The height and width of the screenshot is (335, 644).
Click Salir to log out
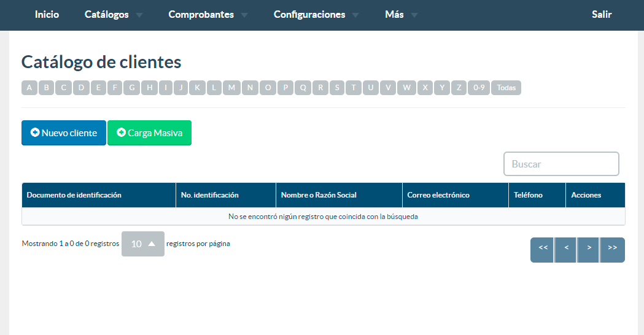tap(602, 15)
